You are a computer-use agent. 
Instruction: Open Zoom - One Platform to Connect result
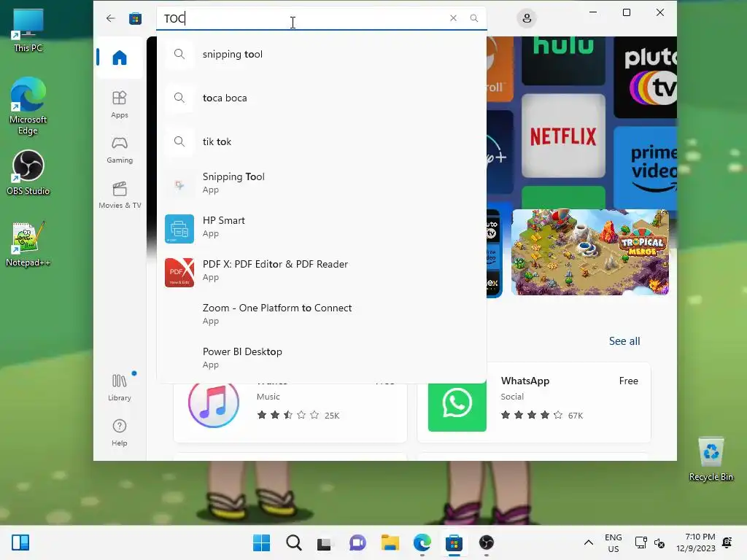(322, 314)
